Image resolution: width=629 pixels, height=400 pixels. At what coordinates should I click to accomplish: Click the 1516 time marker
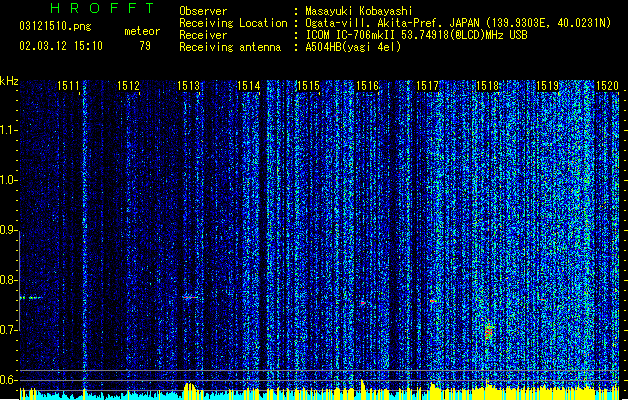click(x=368, y=86)
